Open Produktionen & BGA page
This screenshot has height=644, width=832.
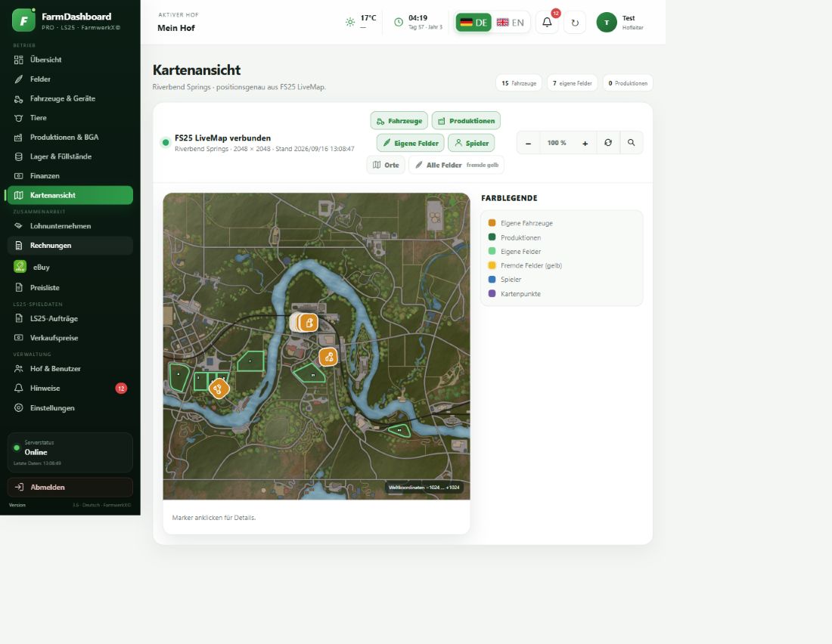pyautogui.click(x=70, y=137)
